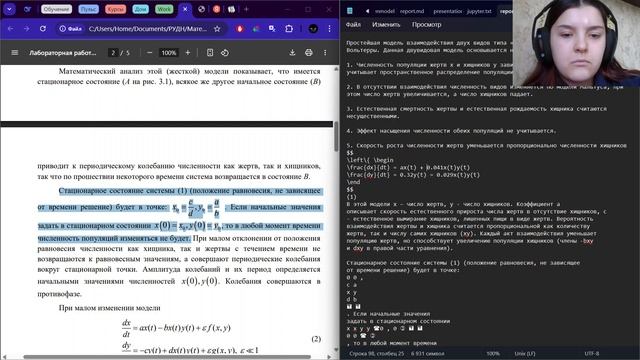
Task: Open Изменить menu in Notepad
Action: [386, 24]
